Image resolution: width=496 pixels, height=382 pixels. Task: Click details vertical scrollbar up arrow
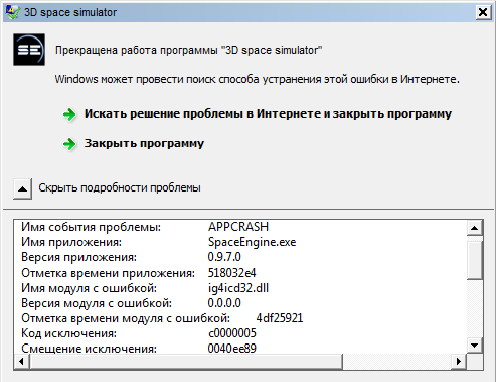click(x=475, y=228)
